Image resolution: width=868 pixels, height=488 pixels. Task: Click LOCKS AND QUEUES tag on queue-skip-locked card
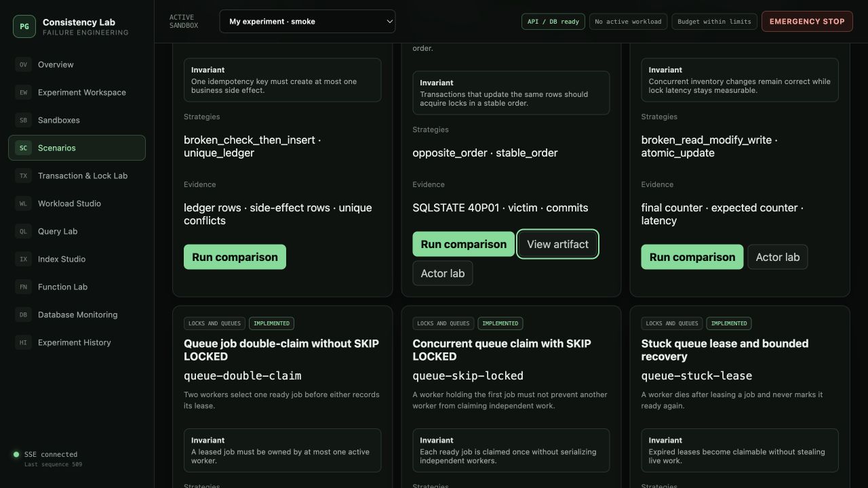point(443,323)
